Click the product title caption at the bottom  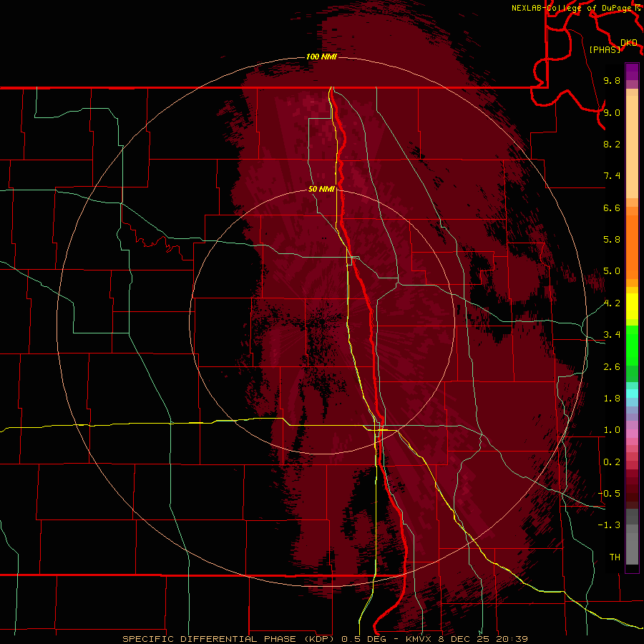pyautogui.click(x=325, y=639)
